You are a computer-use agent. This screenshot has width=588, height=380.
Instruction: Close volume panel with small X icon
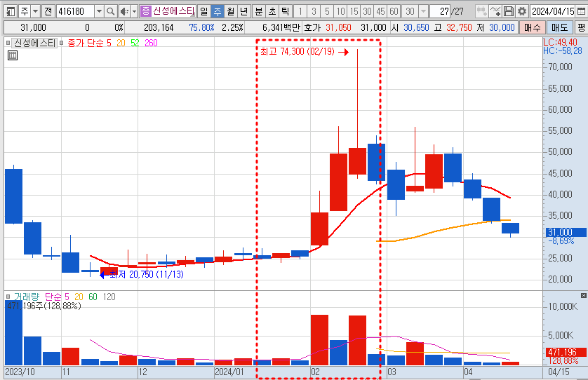584,296
